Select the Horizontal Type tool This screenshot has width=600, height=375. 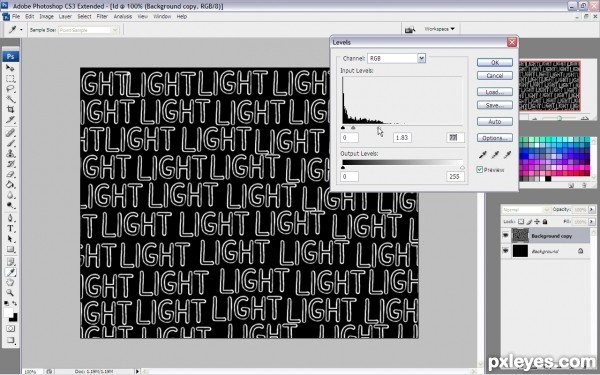coord(10,229)
